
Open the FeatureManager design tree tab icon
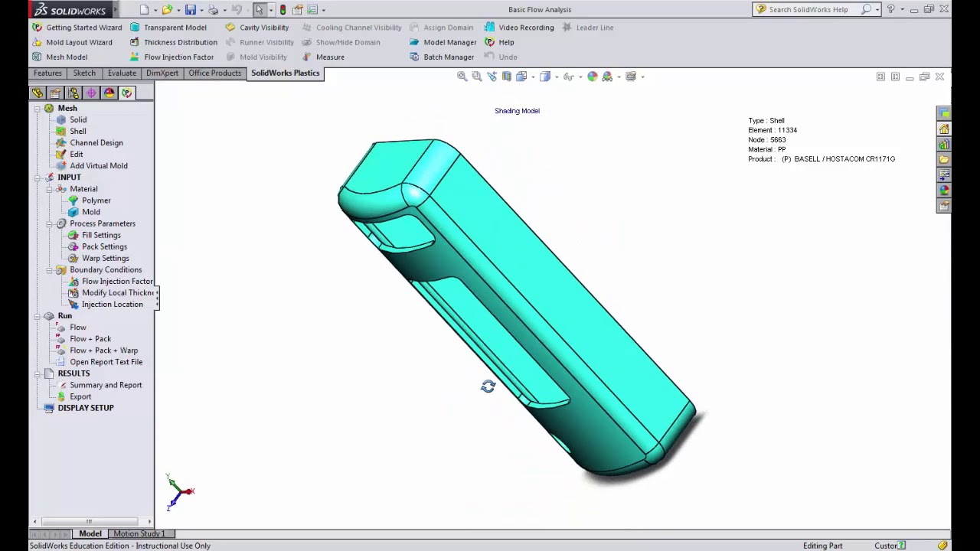coord(38,93)
